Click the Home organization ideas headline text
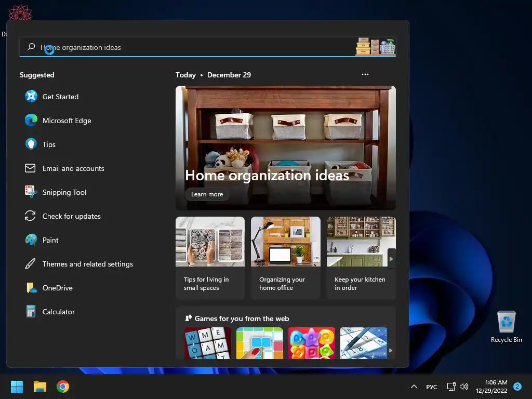Image resolution: width=532 pixels, height=399 pixels. coord(267,175)
